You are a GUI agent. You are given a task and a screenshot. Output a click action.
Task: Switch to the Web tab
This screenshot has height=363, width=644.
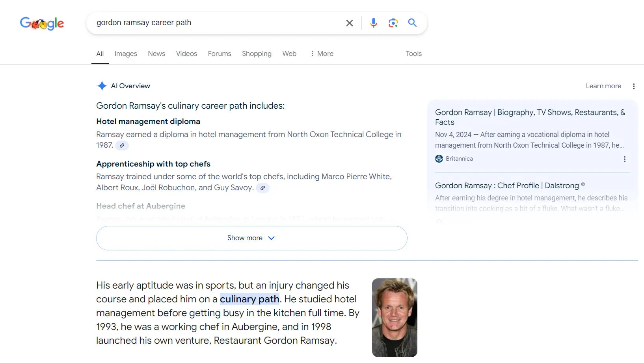click(x=289, y=54)
